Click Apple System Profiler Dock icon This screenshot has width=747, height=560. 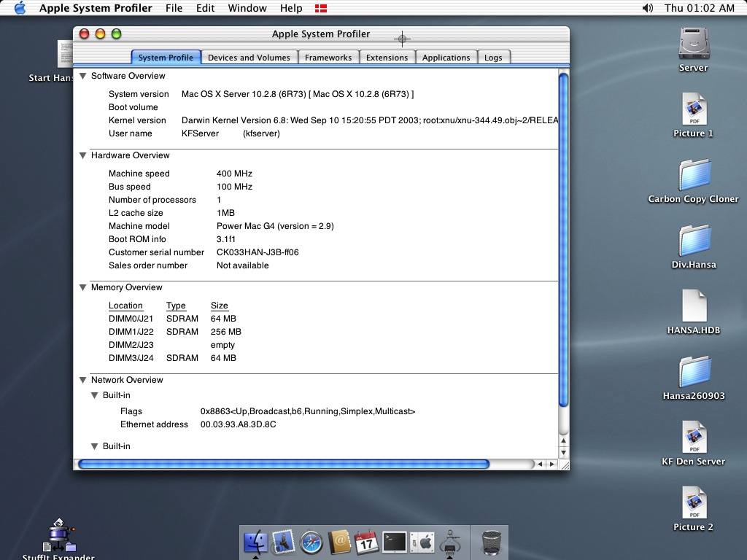click(450, 542)
